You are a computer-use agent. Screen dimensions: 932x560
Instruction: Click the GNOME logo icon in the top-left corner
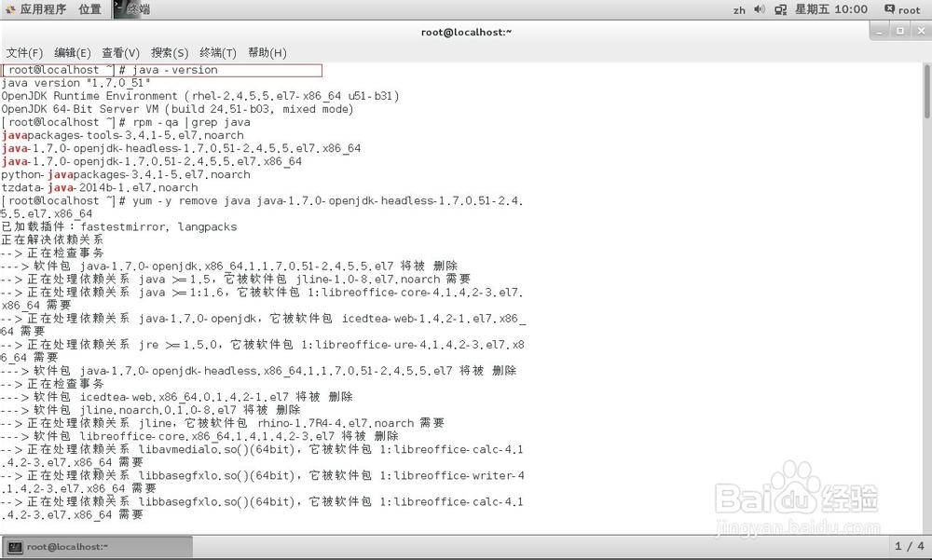[9, 9]
